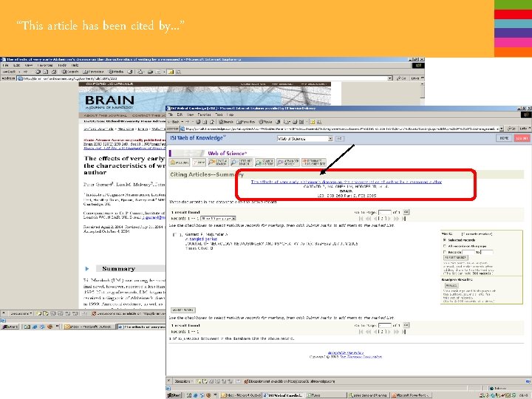Click the Combine/Document Site icon button
The height and width of the screenshot is (399, 532).
tap(314, 163)
